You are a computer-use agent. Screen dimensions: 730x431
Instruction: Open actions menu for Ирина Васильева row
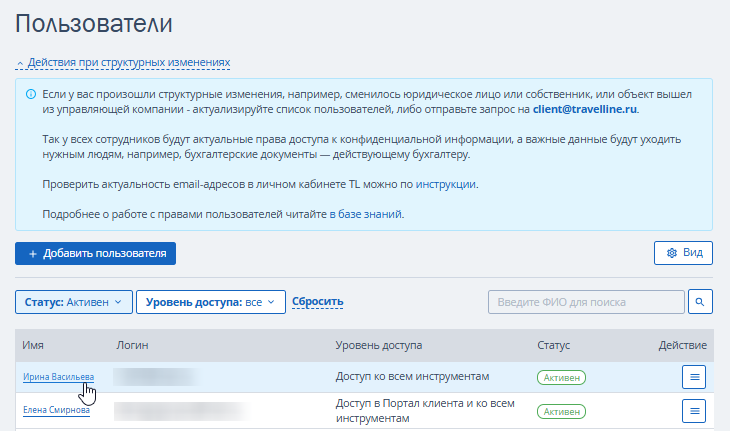pos(694,377)
